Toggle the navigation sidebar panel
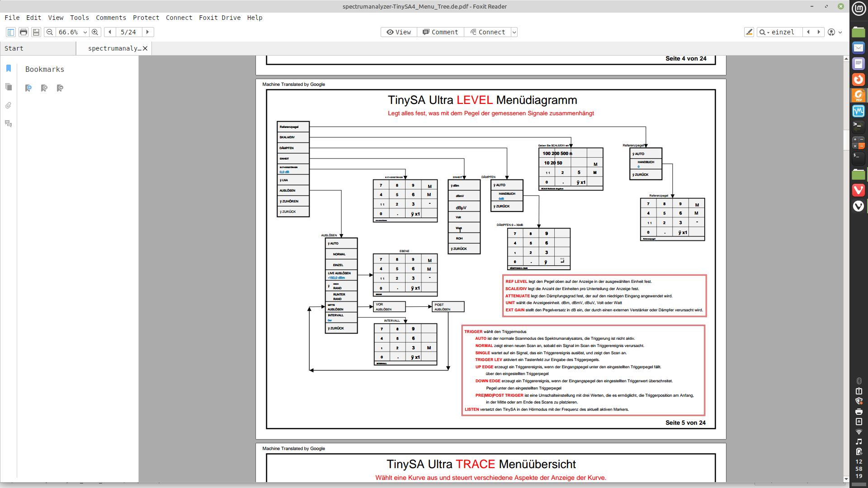The height and width of the screenshot is (488, 868). tap(11, 32)
